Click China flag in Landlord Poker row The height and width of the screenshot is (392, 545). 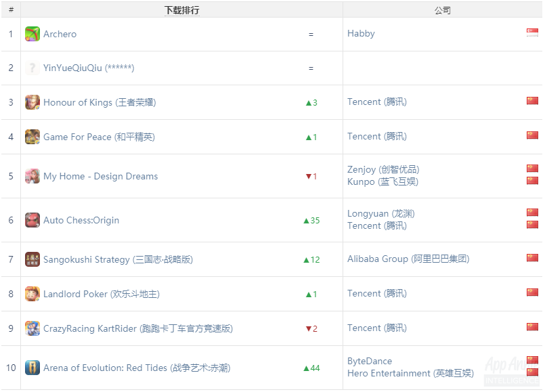pyautogui.click(x=532, y=292)
